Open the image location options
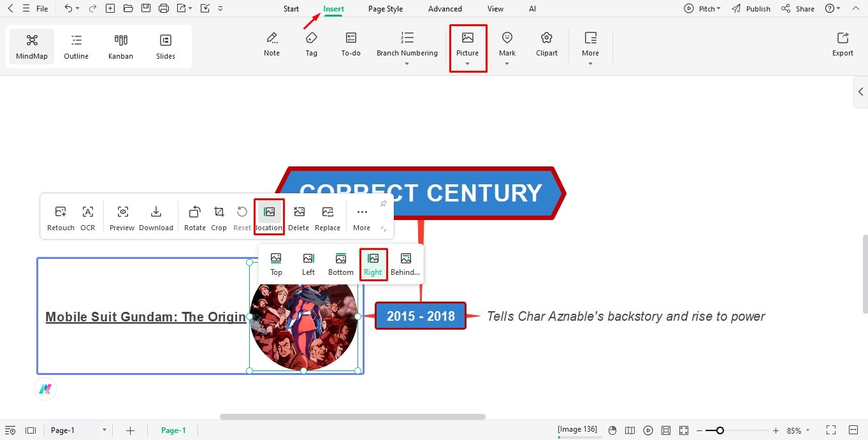The height and width of the screenshot is (440, 868). coord(269,217)
